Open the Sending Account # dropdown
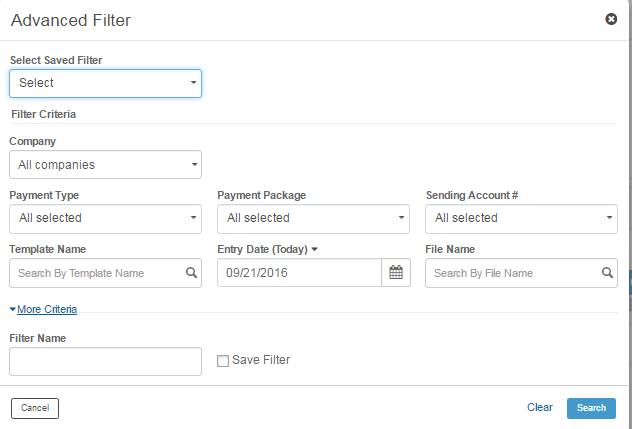Screen dimensions: 632x429 [521, 219]
